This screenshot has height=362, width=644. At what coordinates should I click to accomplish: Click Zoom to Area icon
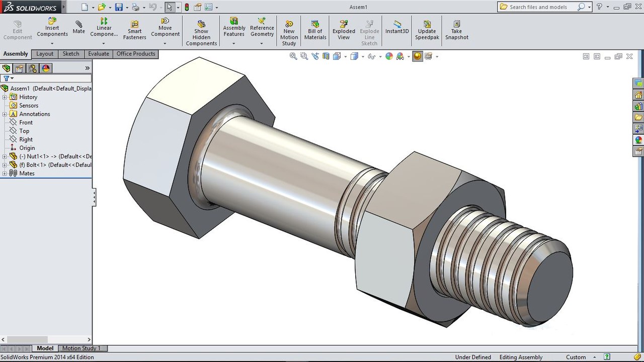304,56
